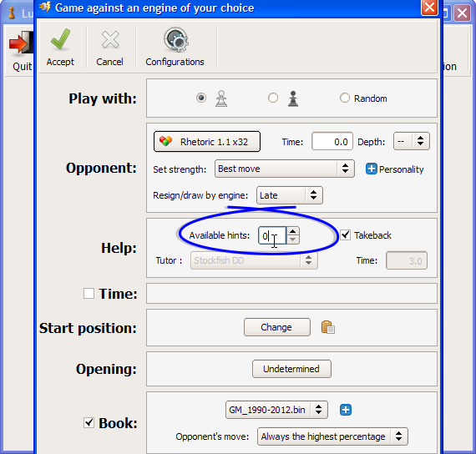
Task: Click the Personality blue plus icon
Action: (372, 169)
